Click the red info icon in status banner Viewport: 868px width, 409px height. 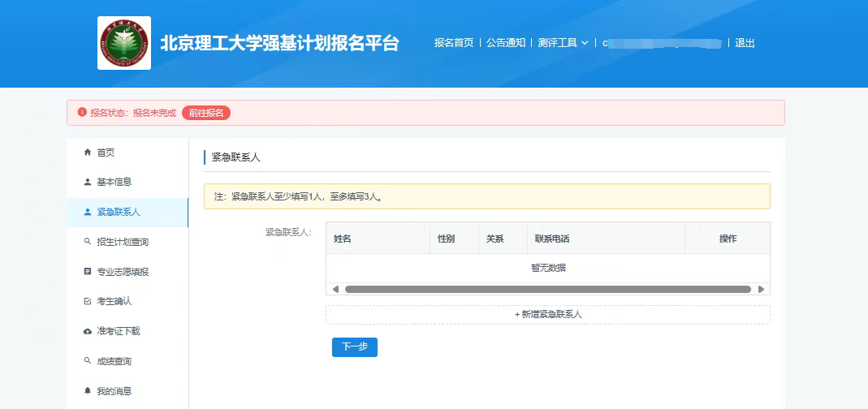pos(82,112)
